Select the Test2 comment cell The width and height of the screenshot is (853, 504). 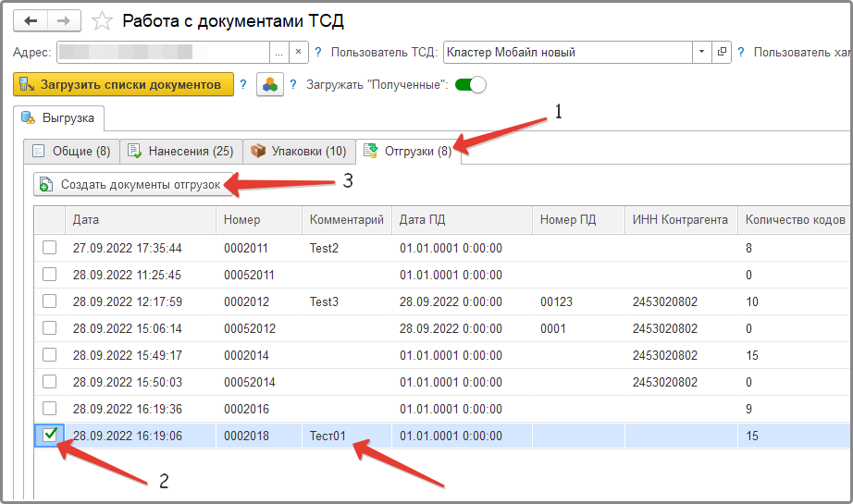tap(347, 248)
